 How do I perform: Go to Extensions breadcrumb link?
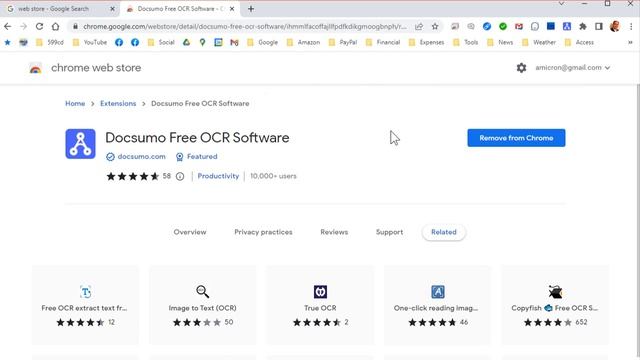[118, 104]
